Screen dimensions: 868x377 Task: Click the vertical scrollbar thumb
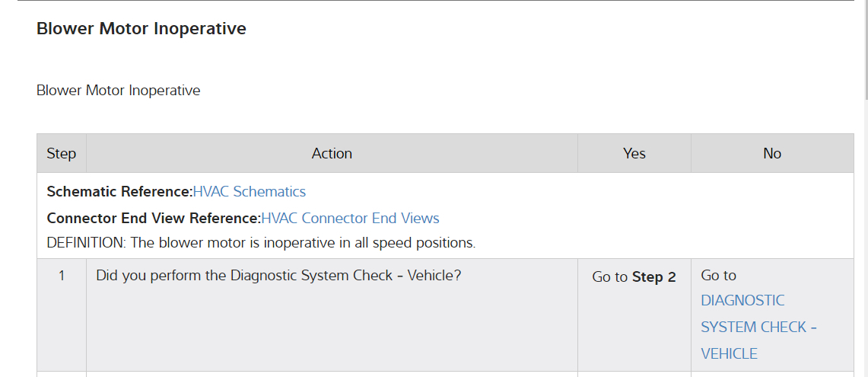[x=864, y=50]
